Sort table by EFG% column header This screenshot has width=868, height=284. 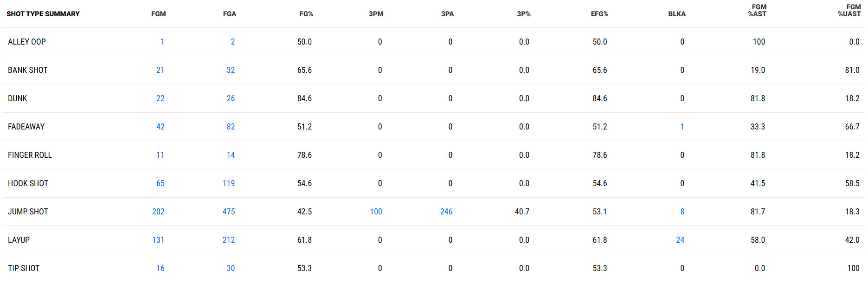click(599, 14)
